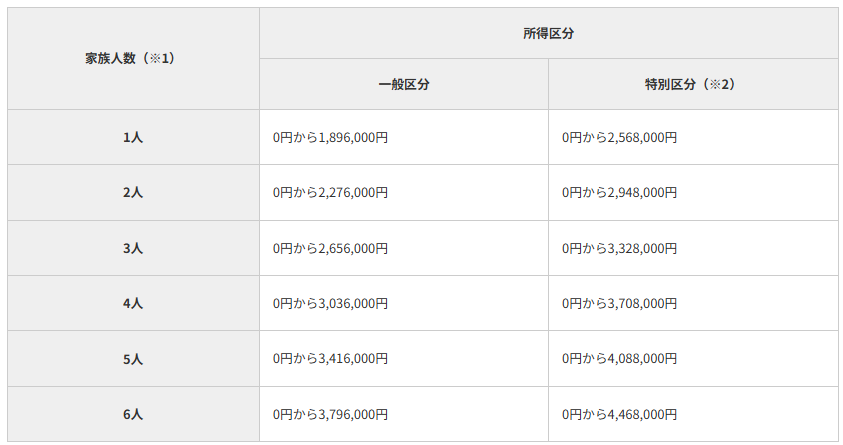Click the 0円から2,276,000円 cell
The width and height of the screenshot is (843, 445).
click(x=330, y=193)
